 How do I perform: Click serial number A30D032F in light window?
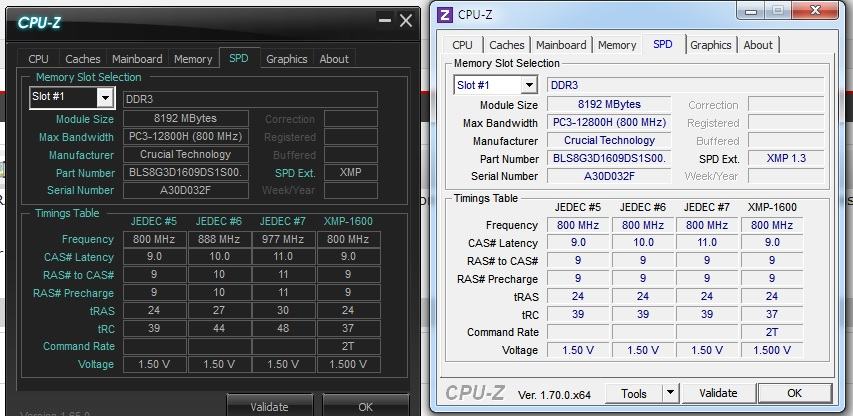tap(609, 176)
